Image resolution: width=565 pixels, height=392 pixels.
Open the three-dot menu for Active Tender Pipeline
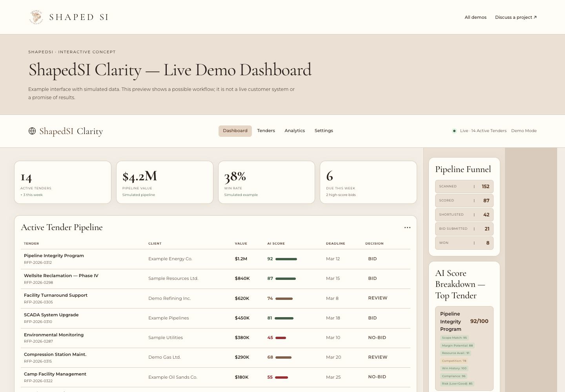click(x=407, y=227)
